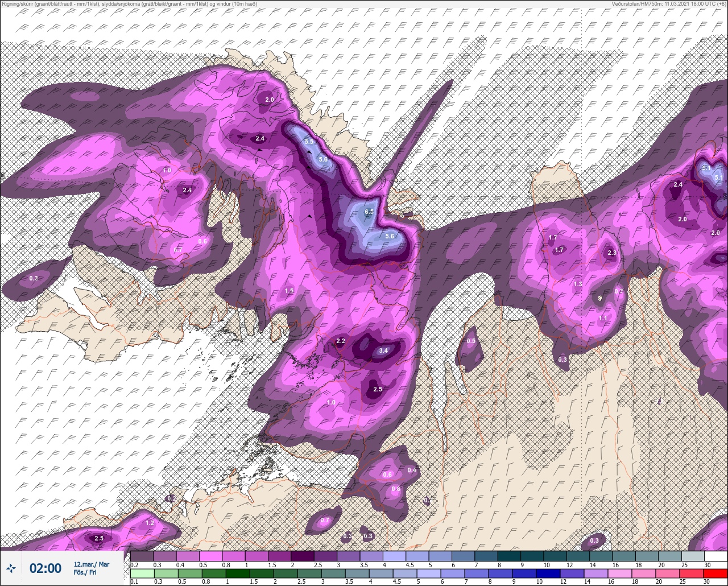Image resolution: width=728 pixels, height=586 pixels.
Task: Click the 3.4 precipitation value on map
Action: pos(383,350)
